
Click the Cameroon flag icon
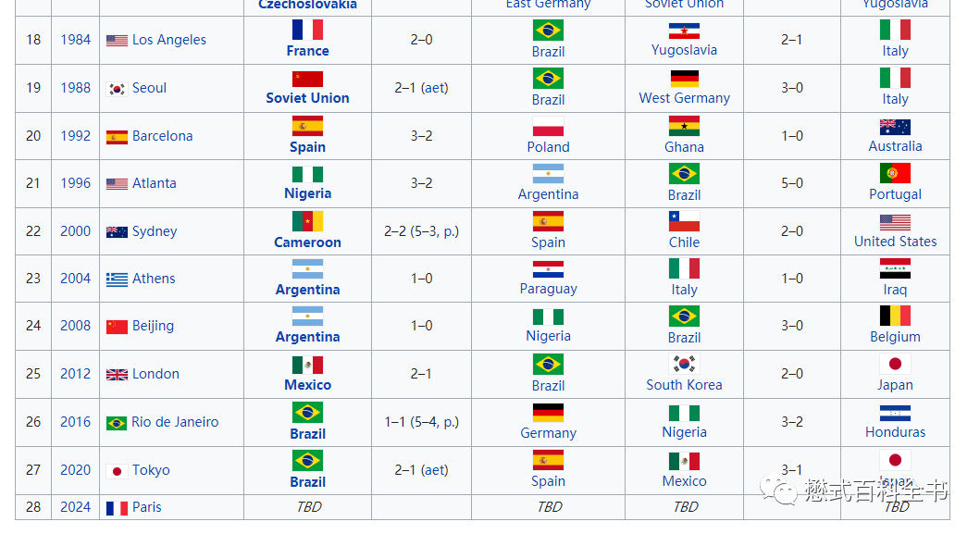(x=307, y=221)
